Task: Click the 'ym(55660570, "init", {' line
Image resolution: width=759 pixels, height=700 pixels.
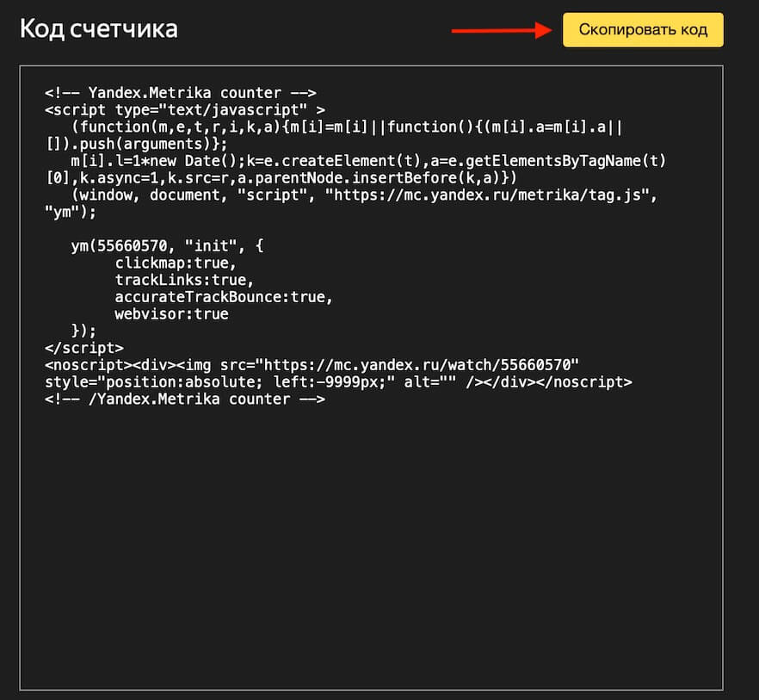Action: pyautogui.click(x=168, y=245)
